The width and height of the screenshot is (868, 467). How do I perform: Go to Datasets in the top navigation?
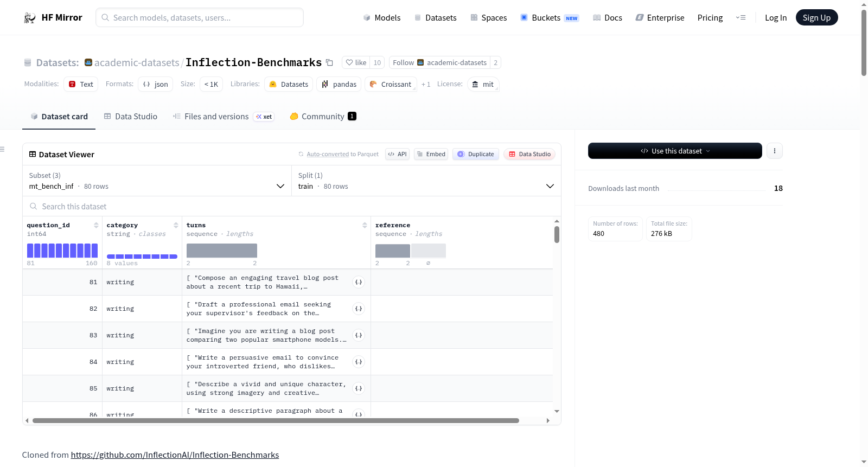click(436, 18)
